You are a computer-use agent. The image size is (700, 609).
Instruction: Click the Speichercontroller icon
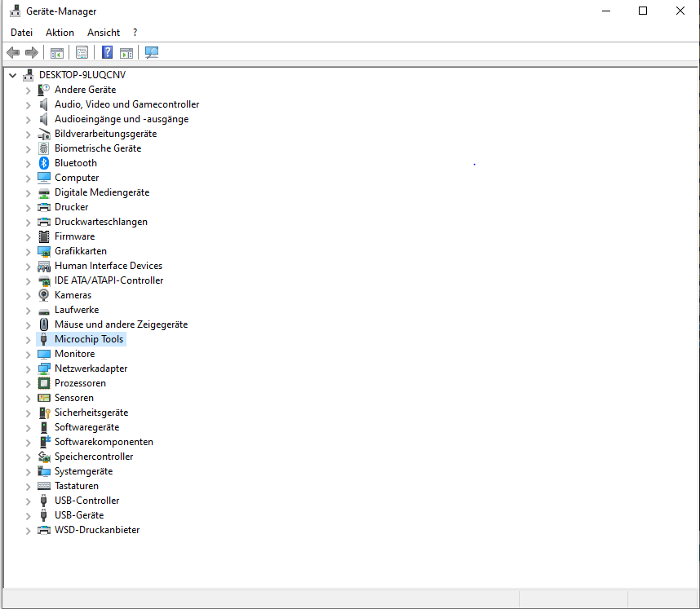pos(44,457)
